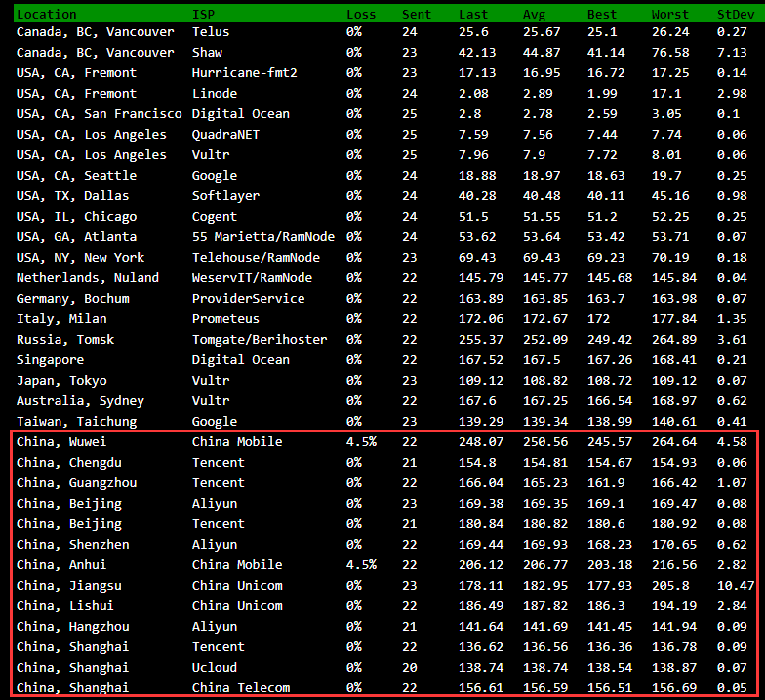Select the Taiwan, Taichung location
The image size is (765, 700).
pyautogui.click(x=76, y=422)
